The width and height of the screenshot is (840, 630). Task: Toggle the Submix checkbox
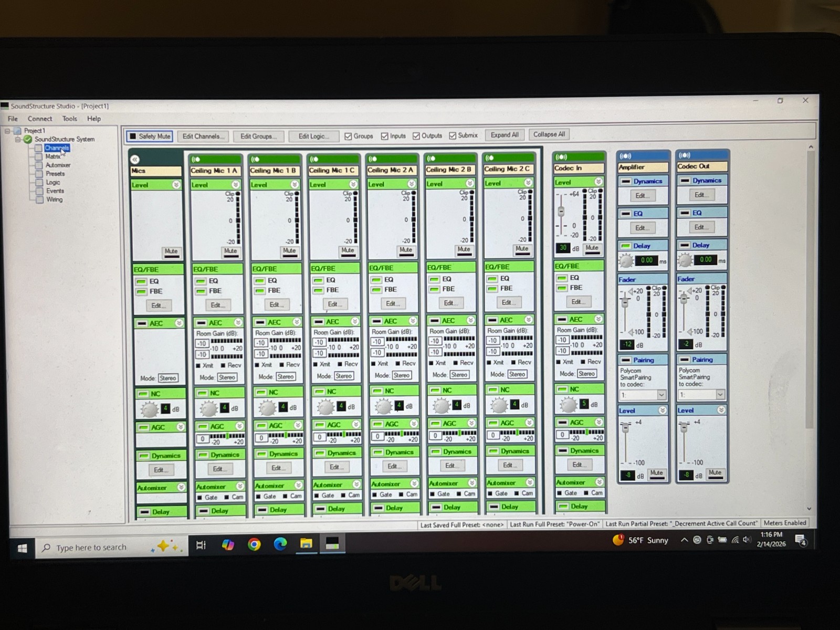(x=453, y=135)
